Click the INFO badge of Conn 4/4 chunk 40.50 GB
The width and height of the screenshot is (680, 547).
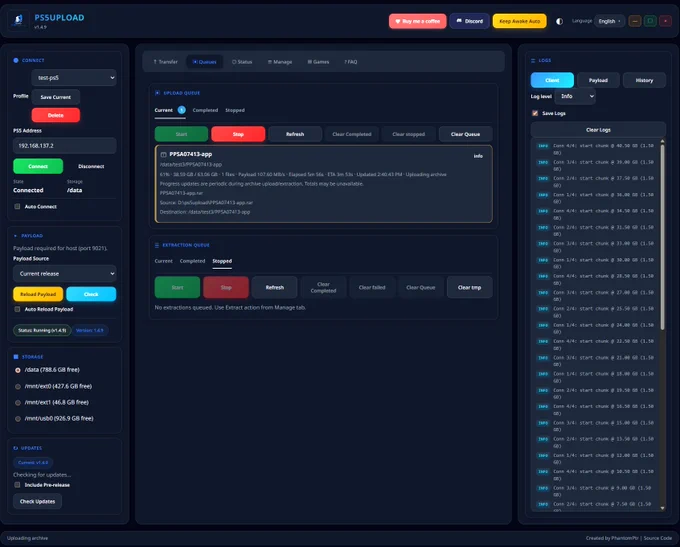(543, 146)
